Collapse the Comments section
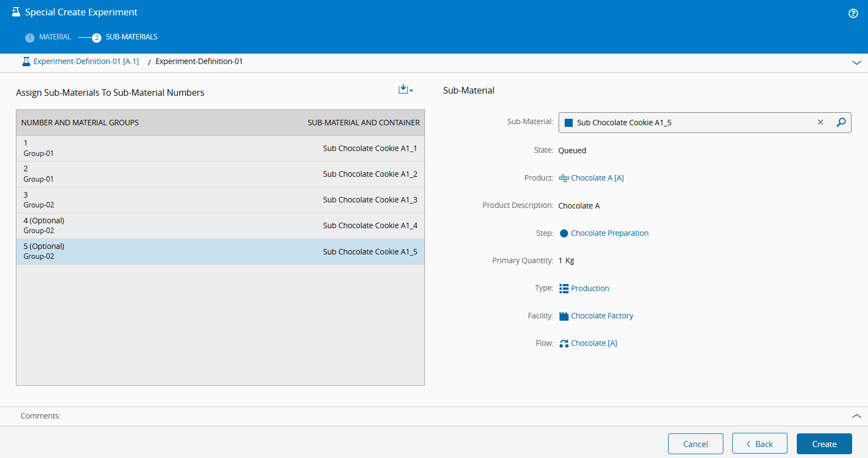Image resolution: width=868 pixels, height=458 pixels. [x=856, y=416]
